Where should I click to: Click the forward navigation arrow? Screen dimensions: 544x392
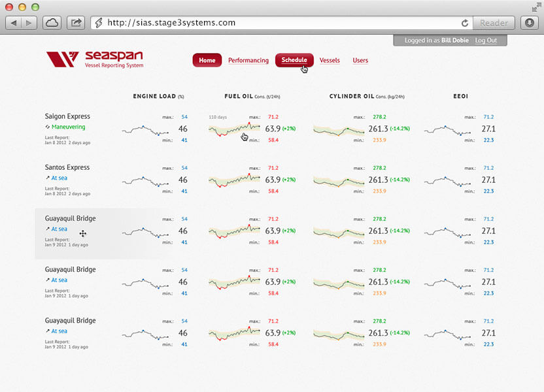(x=29, y=22)
